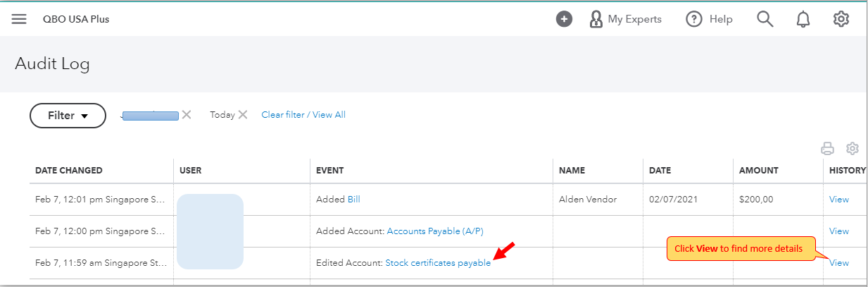Click Clear filter / View All link
The width and height of the screenshot is (868, 287).
tap(303, 115)
